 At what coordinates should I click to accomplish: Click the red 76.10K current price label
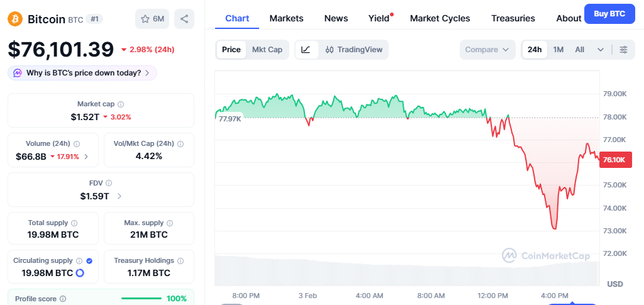coord(615,160)
